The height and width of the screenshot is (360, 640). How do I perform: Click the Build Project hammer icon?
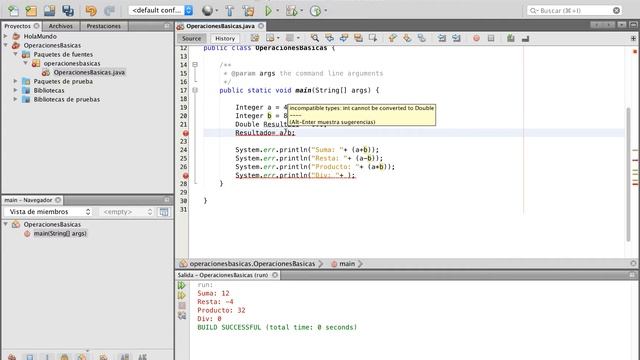pos(230,10)
